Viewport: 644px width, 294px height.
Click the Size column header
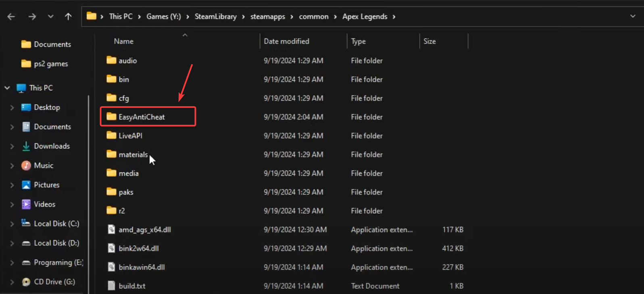[429, 41]
